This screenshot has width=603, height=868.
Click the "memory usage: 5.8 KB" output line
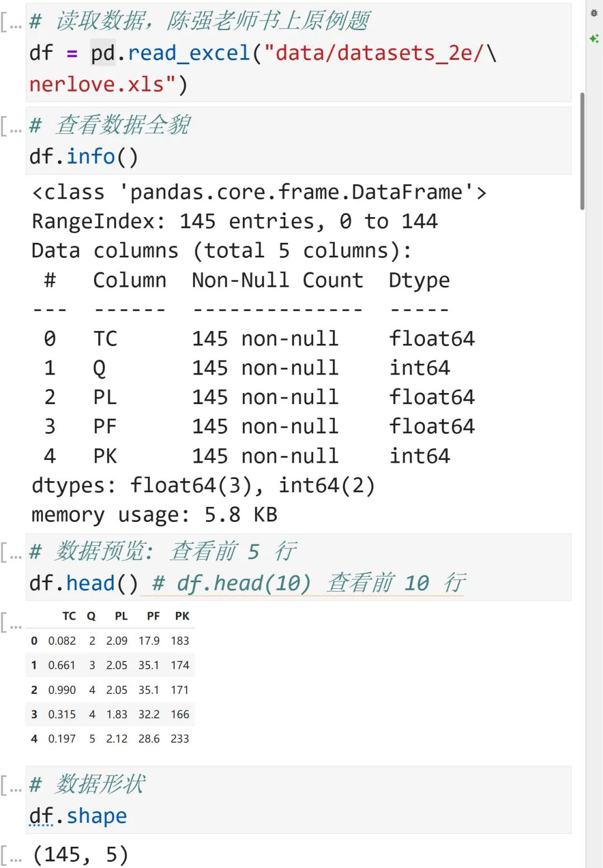coord(154,515)
